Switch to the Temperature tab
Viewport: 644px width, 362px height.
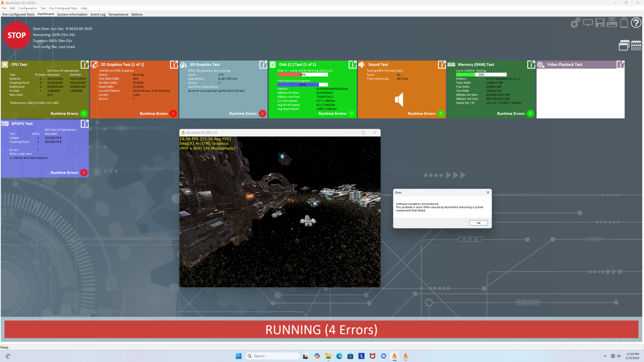coord(118,14)
